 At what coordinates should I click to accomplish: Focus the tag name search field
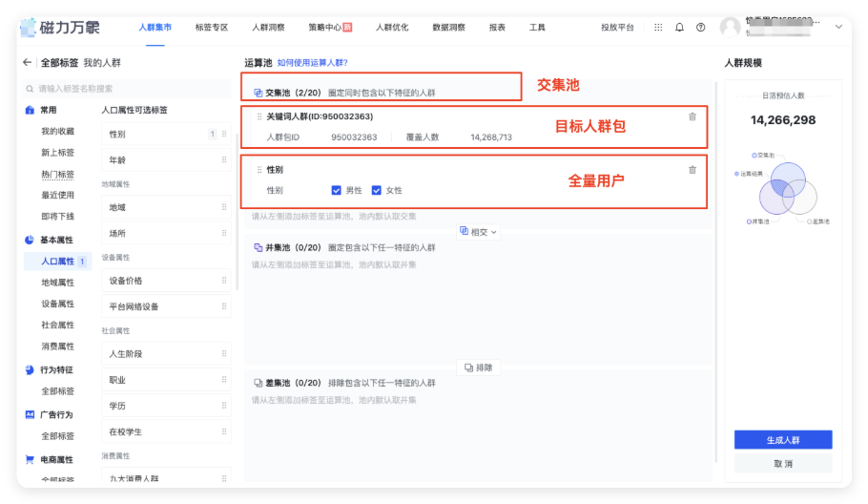click(126, 89)
